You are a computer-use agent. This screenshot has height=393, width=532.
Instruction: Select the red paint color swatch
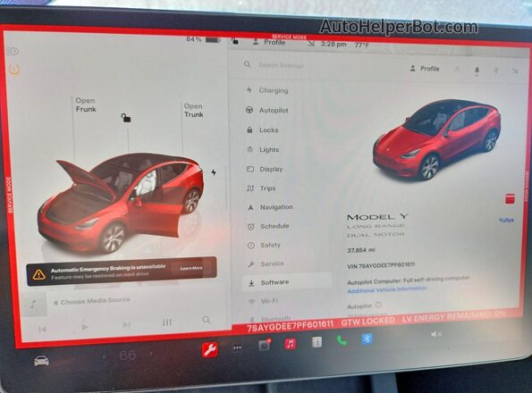pyautogui.click(x=510, y=198)
